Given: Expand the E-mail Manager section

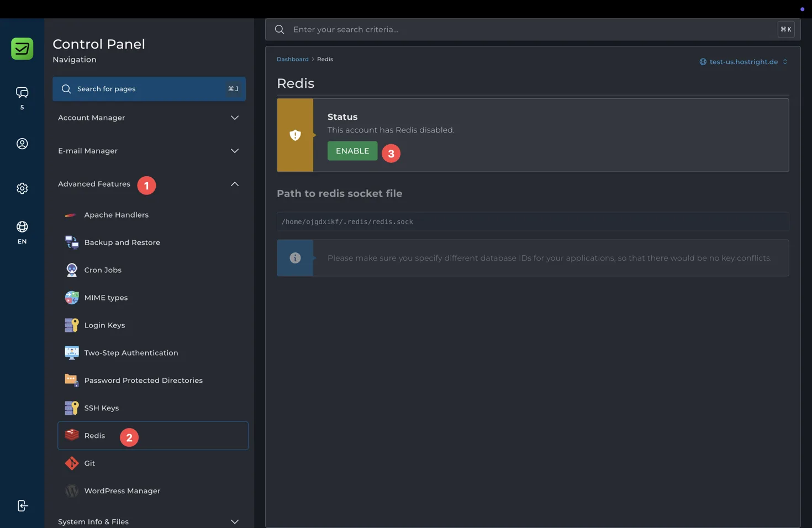Looking at the screenshot, I should click(x=149, y=151).
